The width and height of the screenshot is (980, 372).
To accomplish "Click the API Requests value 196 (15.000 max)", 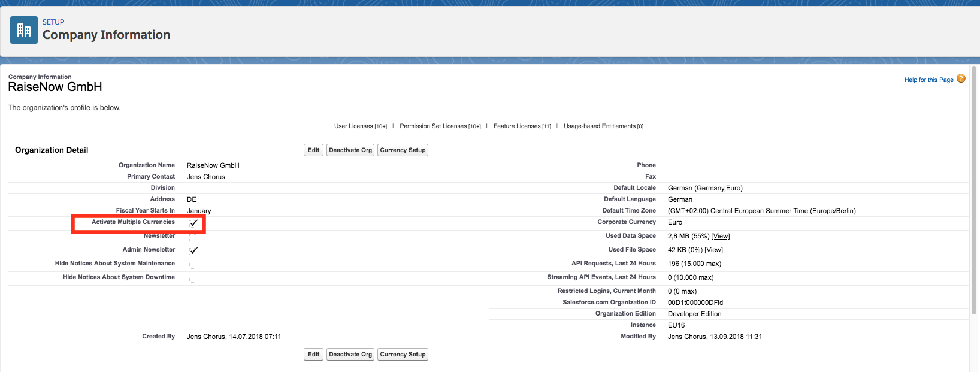I will 694,264.
